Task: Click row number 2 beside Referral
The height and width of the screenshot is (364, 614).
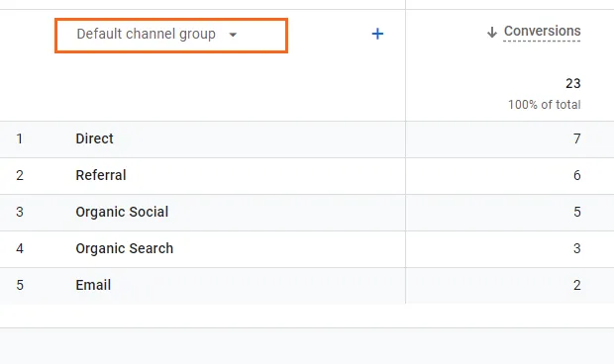Action: 20,175
